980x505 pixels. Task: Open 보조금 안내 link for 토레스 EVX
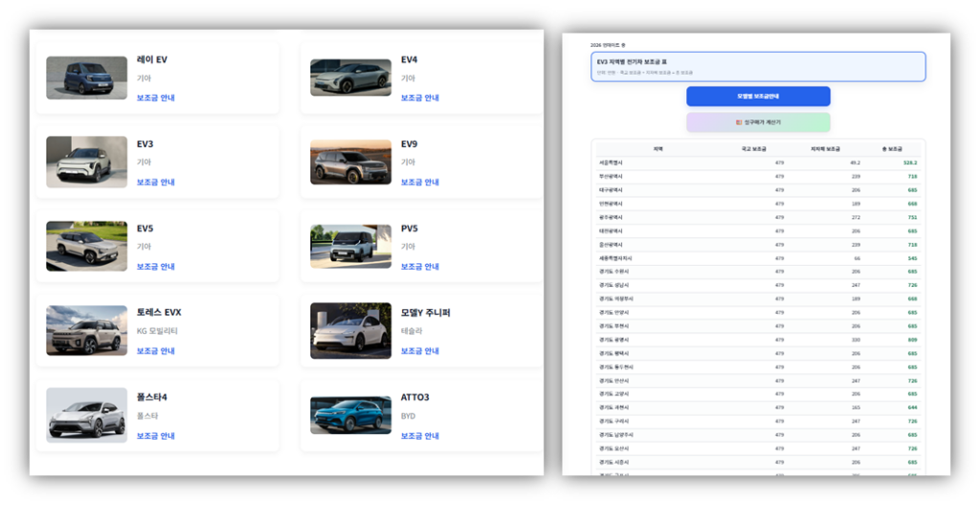click(x=156, y=351)
